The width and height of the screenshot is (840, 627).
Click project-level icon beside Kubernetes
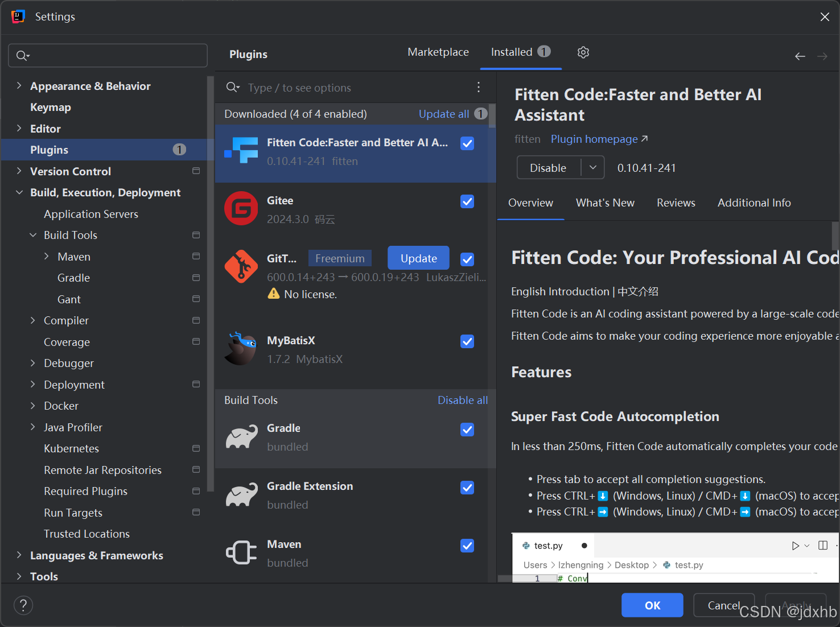pyautogui.click(x=196, y=448)
